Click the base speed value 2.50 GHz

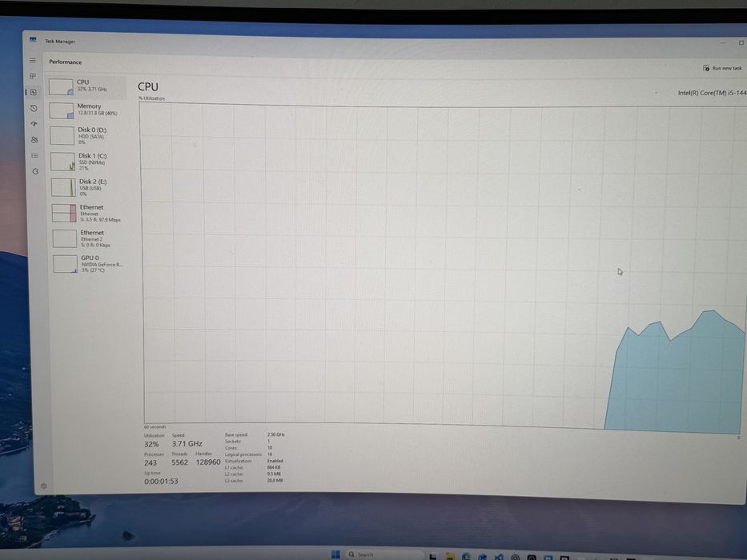276,434
